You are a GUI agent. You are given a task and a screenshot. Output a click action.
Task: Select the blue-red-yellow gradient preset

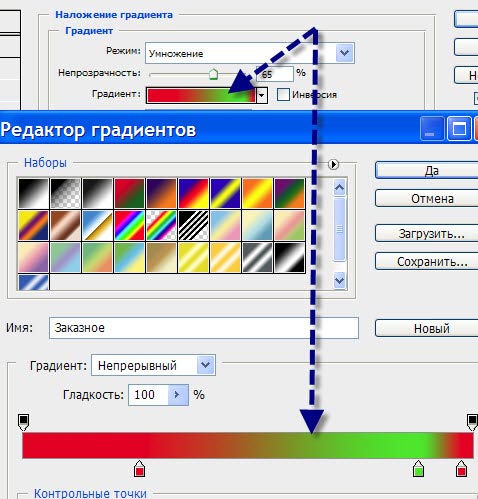(x=194, y=193)
